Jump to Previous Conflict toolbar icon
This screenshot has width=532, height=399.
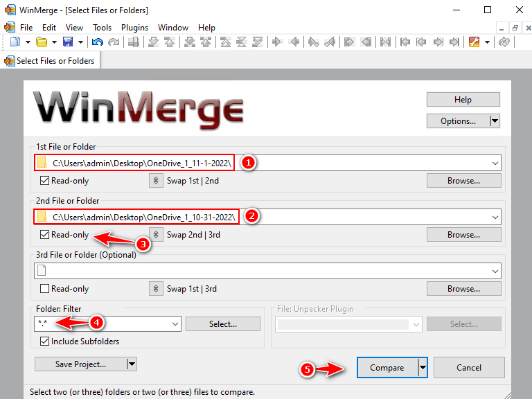pos(206,42)
